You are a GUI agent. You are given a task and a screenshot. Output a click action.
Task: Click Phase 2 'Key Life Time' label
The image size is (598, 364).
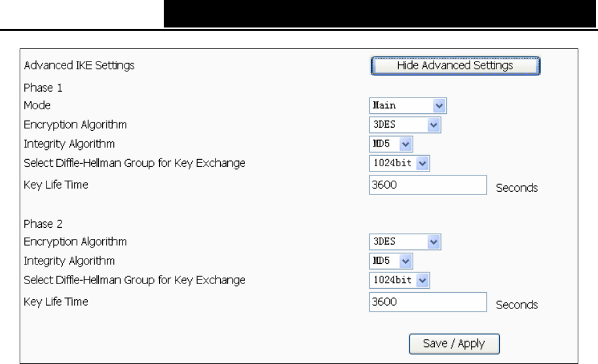(56, 302)
